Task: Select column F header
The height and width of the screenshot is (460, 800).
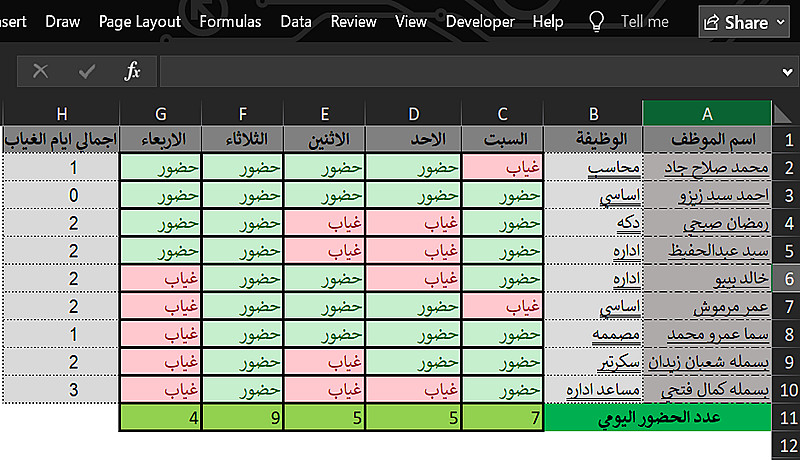Action: click(243, 113)
